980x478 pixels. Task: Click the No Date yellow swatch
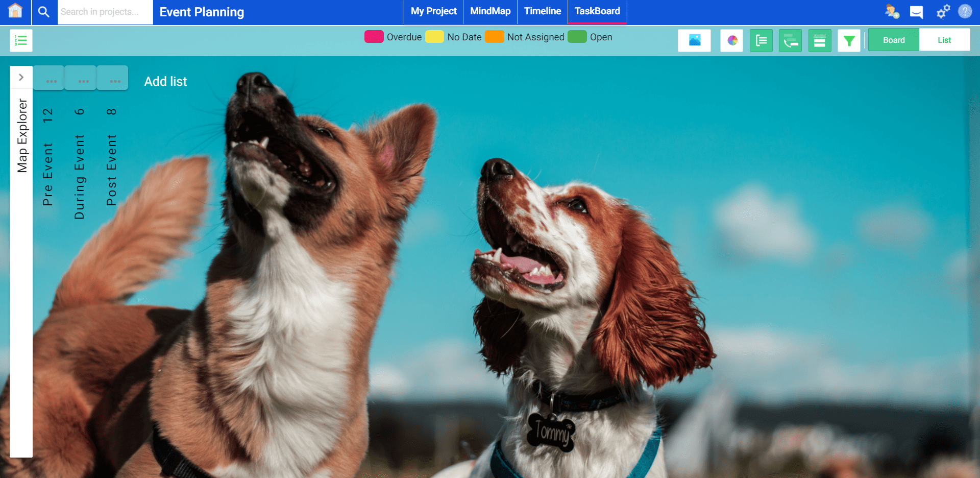pyautogui.click(x=434, y=37)
